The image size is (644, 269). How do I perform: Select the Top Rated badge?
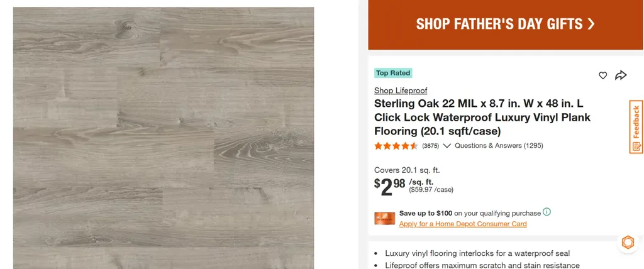pyautogui.click(x=393, y=73)
